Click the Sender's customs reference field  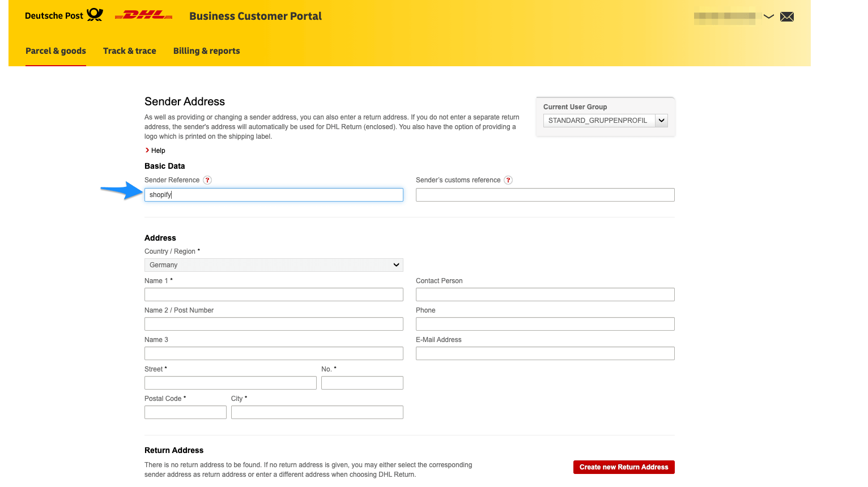(545, 195)
